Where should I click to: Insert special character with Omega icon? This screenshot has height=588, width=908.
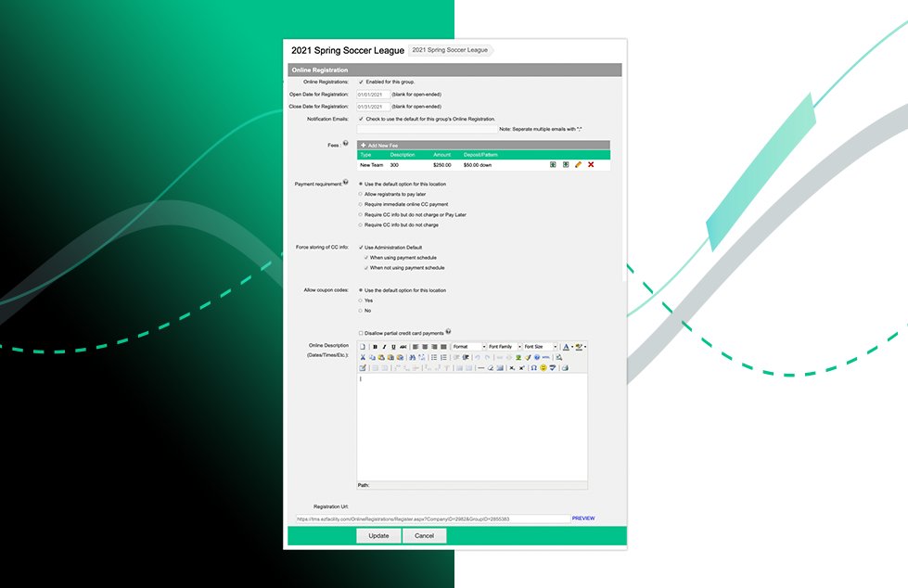[533, 368]
